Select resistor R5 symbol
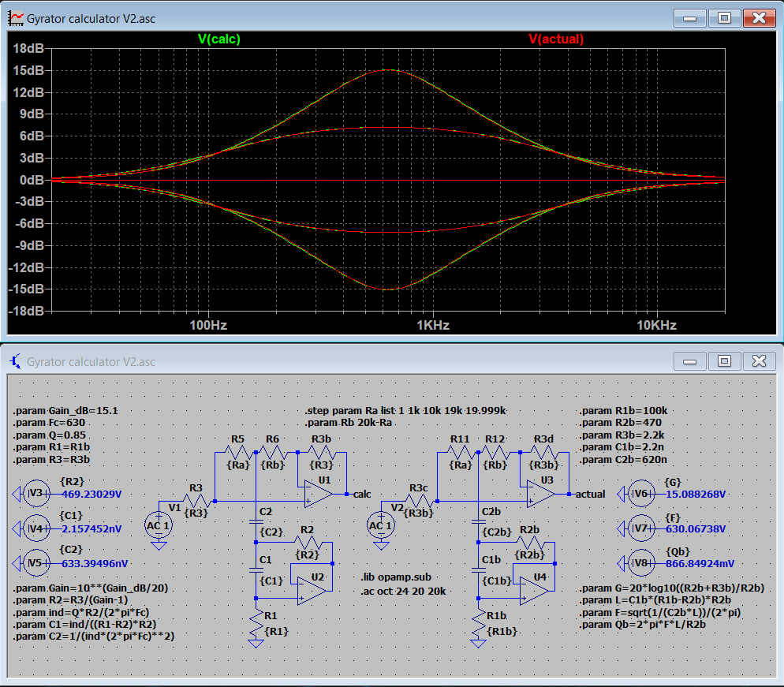784x687 pixels. point(238,453)
